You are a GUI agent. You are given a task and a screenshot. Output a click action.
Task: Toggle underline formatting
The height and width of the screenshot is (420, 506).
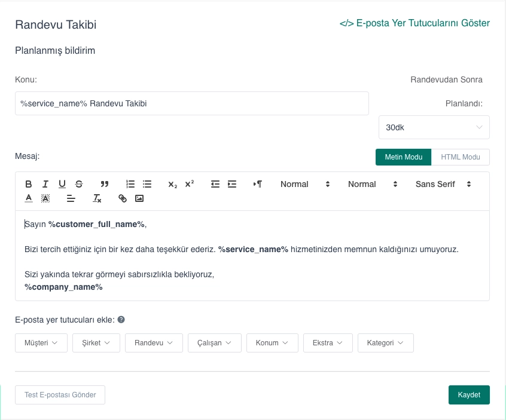click(x=62, y=184)
